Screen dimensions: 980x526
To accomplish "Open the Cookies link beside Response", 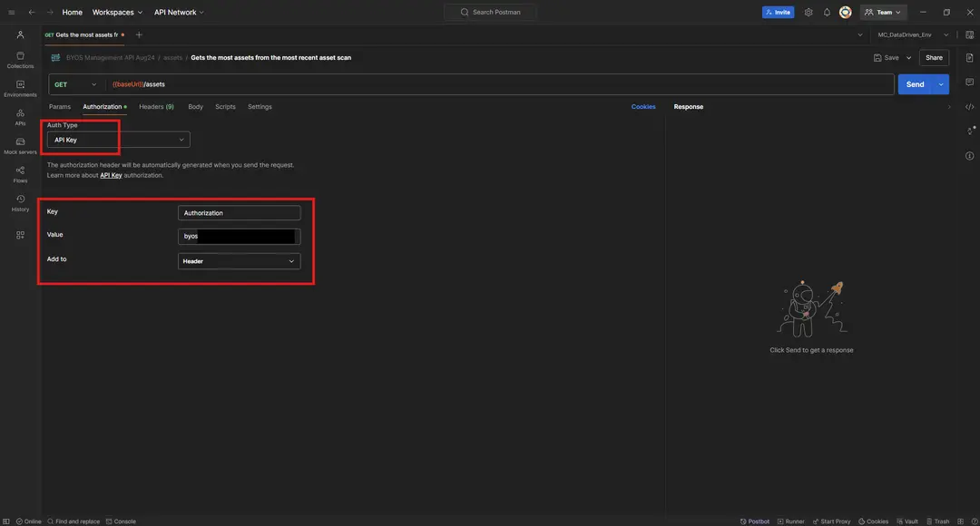I will point(643,107).
